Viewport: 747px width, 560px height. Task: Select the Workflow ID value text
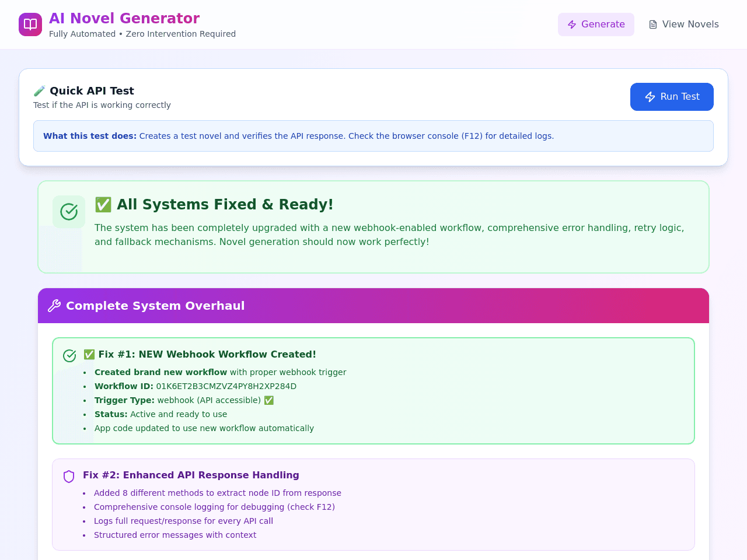[x=226, y=386]
